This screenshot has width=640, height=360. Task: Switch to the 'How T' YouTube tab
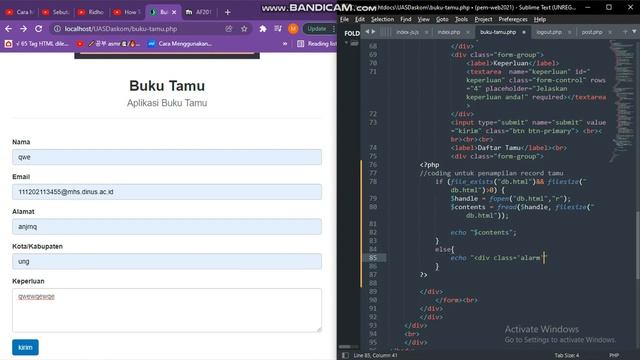[x=127, y=12]
